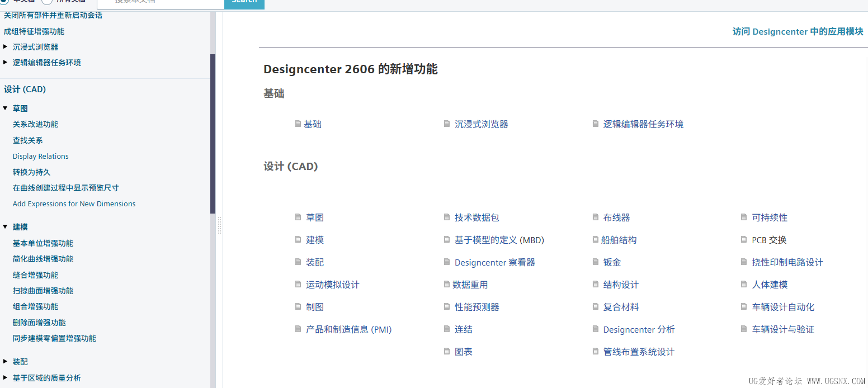Open 管线布置系统设计 link
Image resolution: width=868 pixels, height=388 pixels.
639,352
